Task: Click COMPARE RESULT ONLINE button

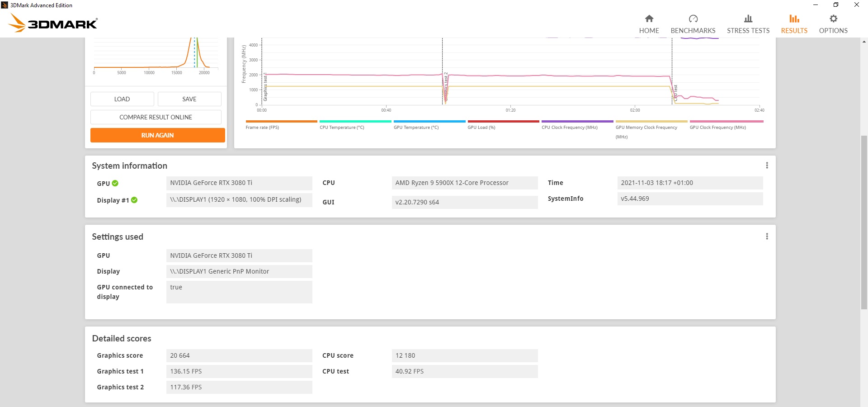Action: point(156,117)
